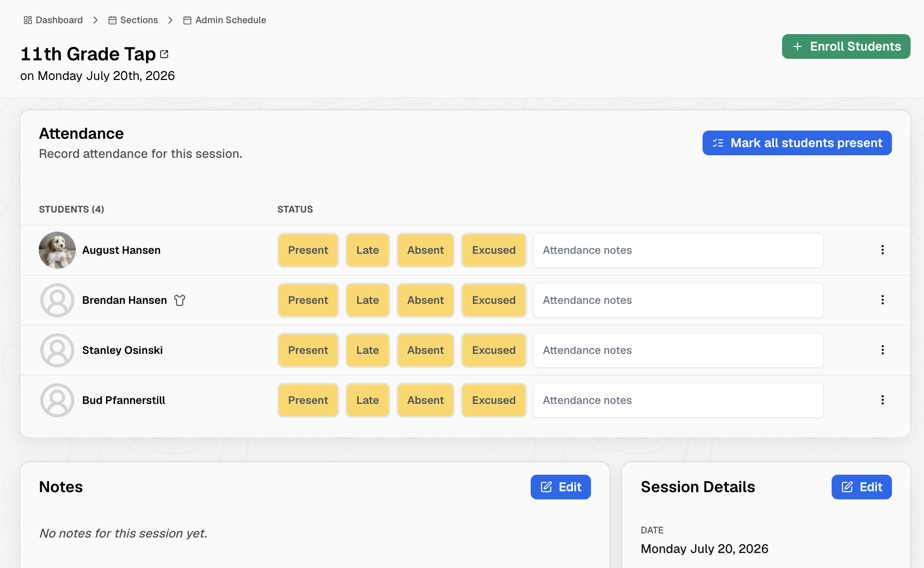Mark Stanley Osinski as Excused
This screenshot has height=568, width=924.
point(494,350)
